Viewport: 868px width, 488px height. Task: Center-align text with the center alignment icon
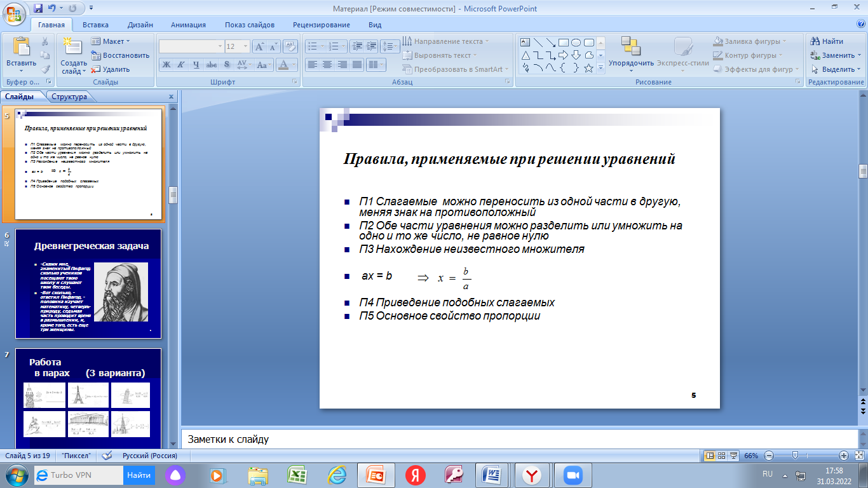(x=327, y=64)
